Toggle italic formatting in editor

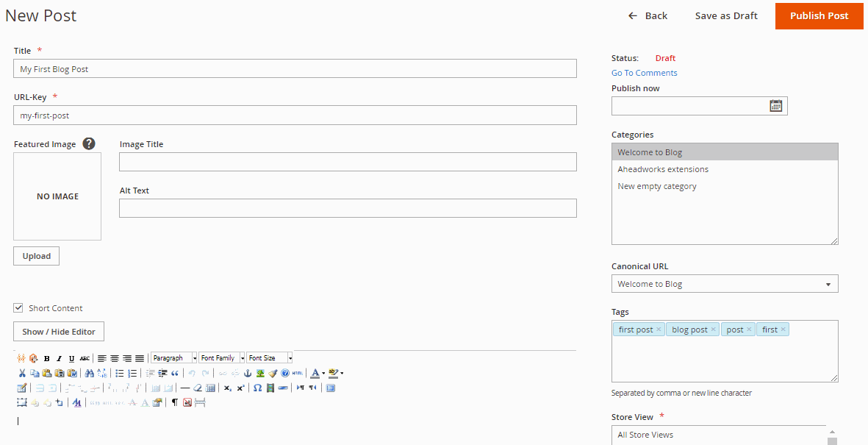coord(60,358)
